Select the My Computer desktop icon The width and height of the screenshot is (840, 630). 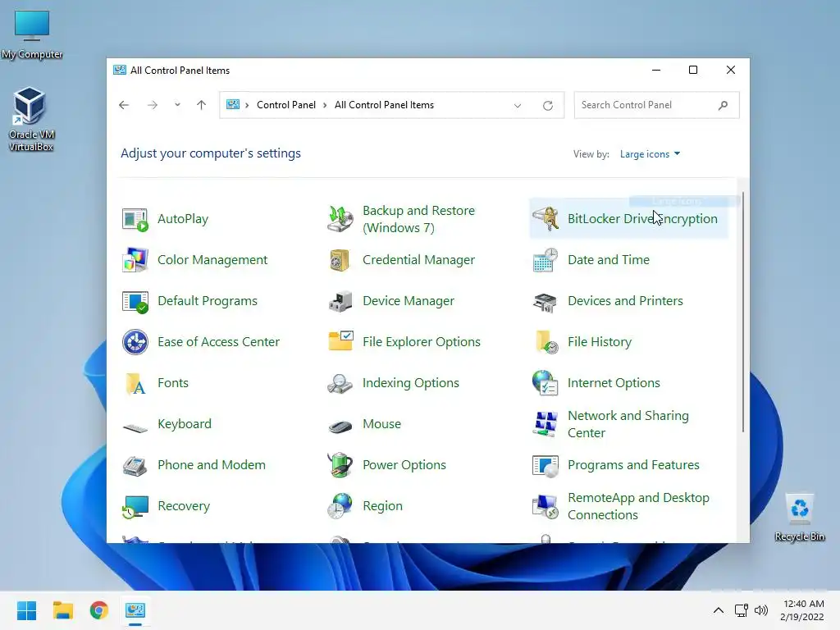[x=32, y=34]
